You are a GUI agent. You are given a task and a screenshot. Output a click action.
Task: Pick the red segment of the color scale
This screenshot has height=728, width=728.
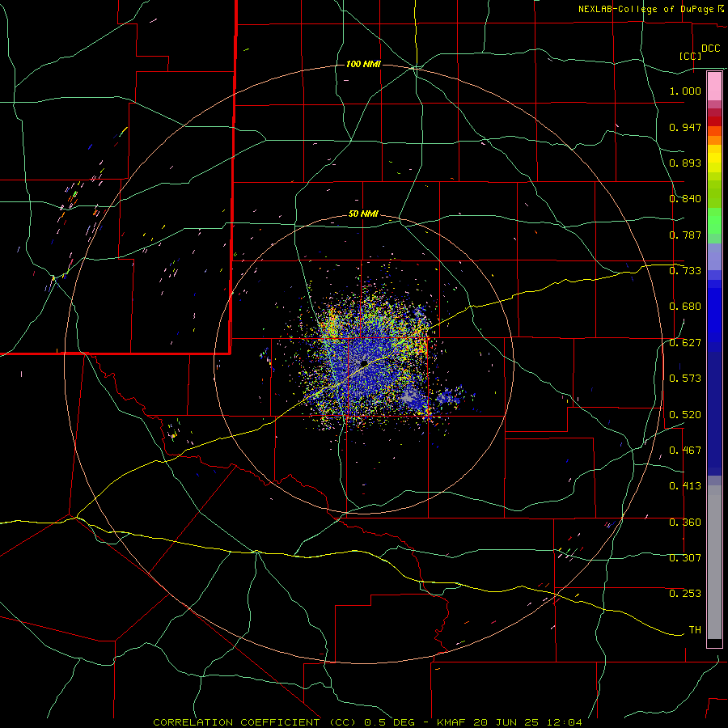[714, 121]
